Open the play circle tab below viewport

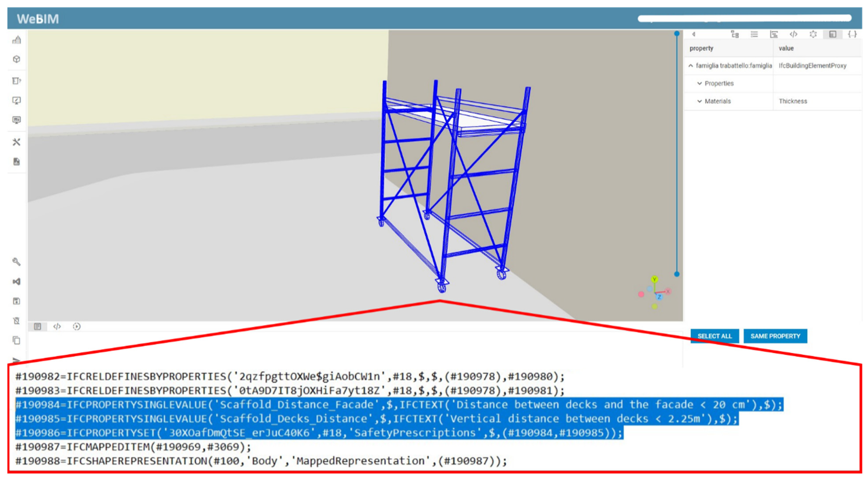(76, 326)
